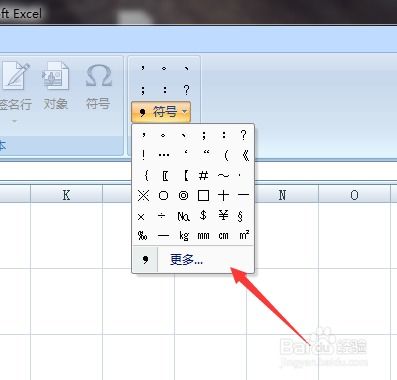The image size is (397, 380).
Task: Insert the # hash symbol
Action: (203, 175)
